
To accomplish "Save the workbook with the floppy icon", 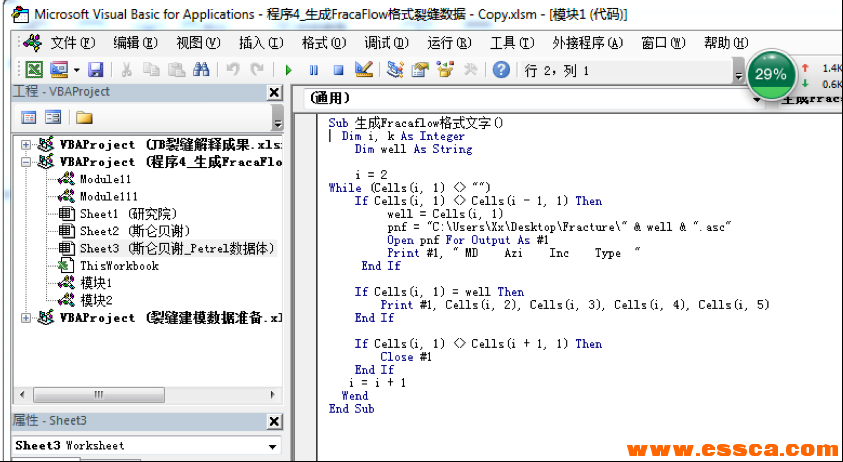I will [96, 69].
